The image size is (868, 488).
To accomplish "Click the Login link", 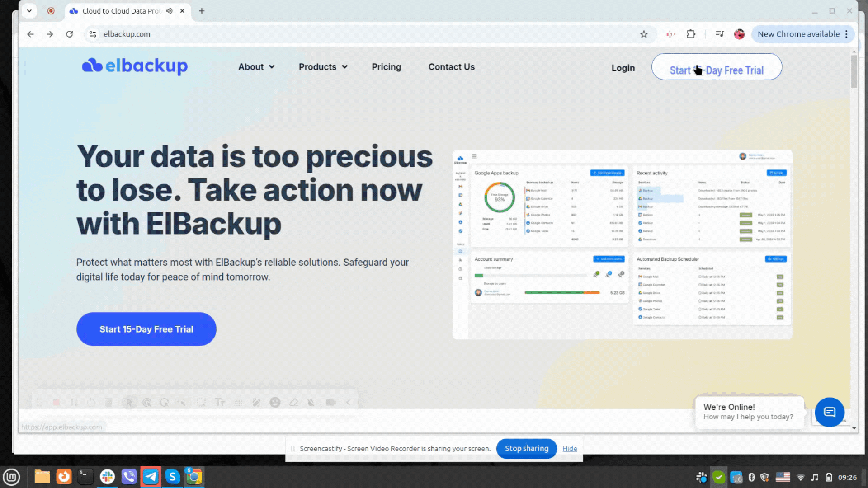I will 623,68.
